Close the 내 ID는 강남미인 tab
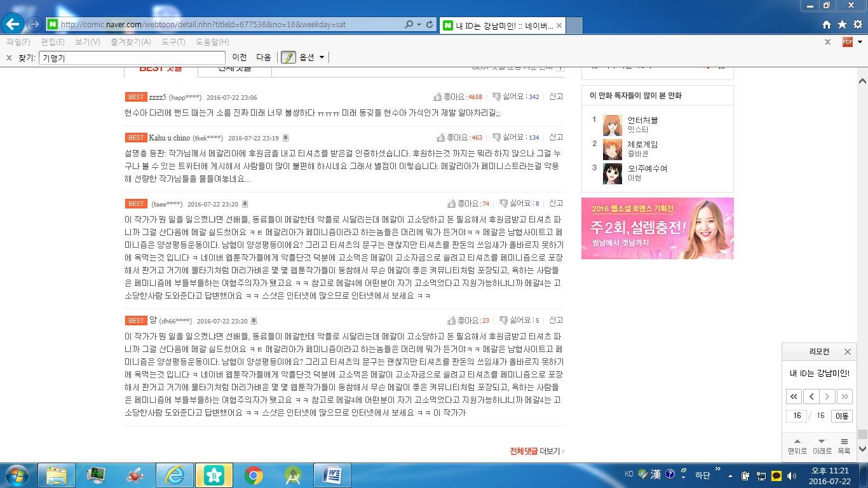868x488 pixels. 559,25
